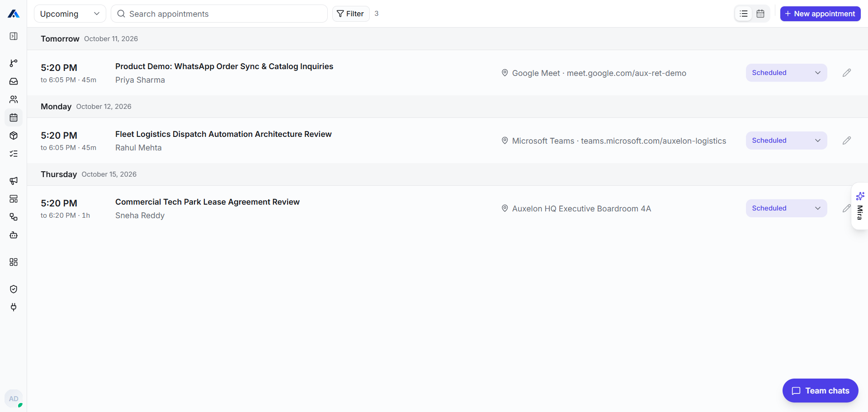The height and width of the screenshot is (412, 868).
Task: Open the bot icon in sidebar
Action: point(14,235)
